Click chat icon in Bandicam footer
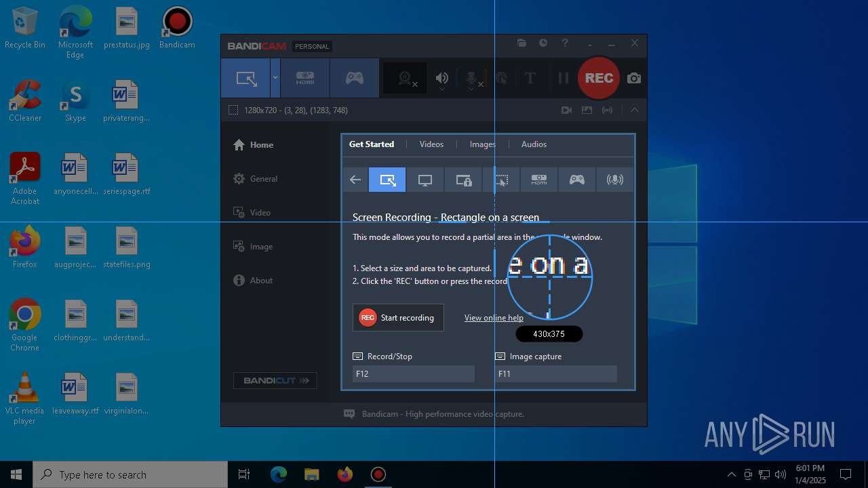 point(349,413)
